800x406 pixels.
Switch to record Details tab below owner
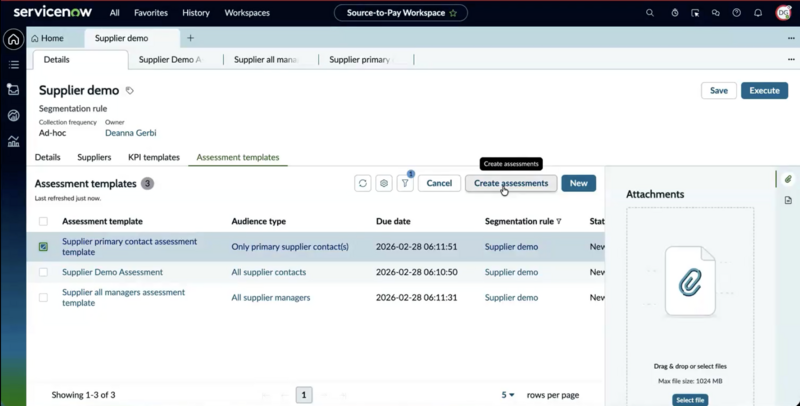(47, 157)
